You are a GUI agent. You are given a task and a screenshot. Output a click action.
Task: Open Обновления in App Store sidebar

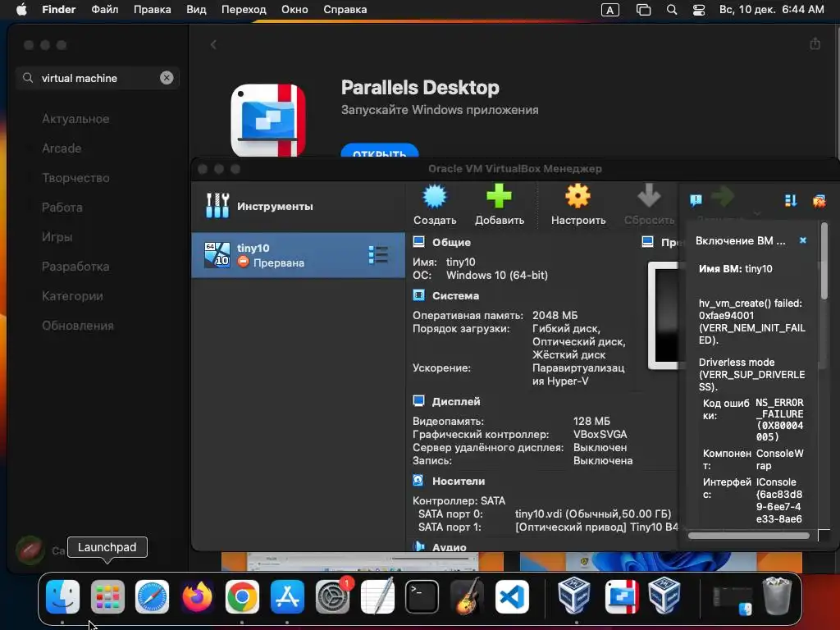tap(78, 326)
